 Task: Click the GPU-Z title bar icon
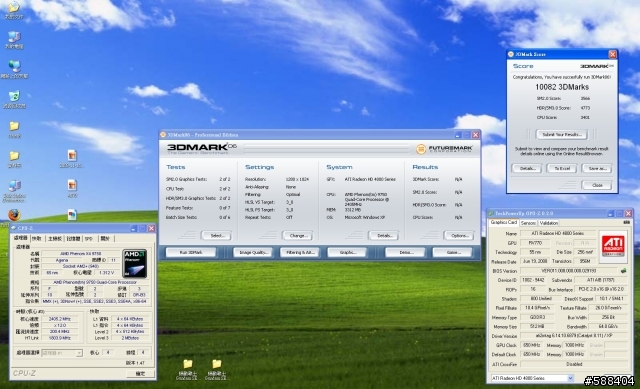tap(491, 213)
